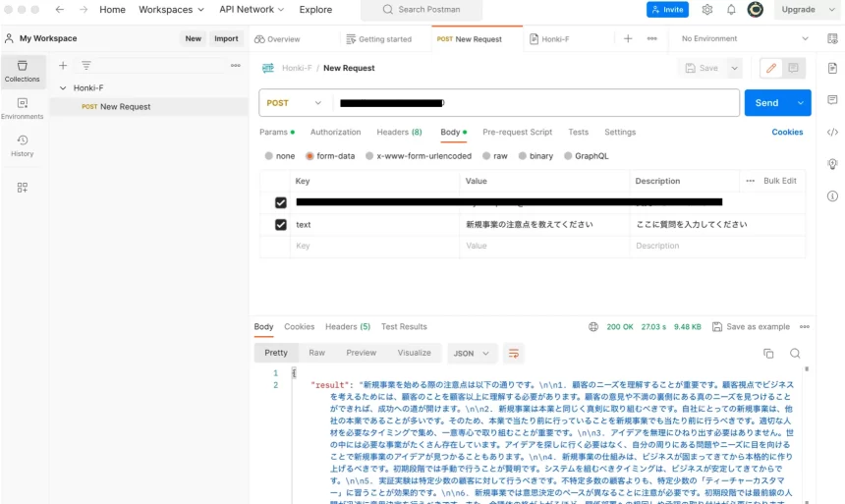Open the Save options dropdown arrow
This screenshot has width=845, height=504.
click(x=735, y=68)
